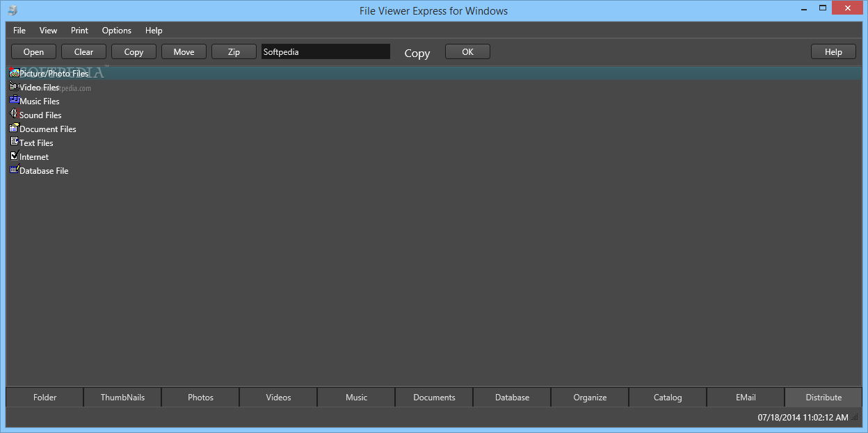Screen dimensions: 868x433
Task: Open the Options menu
Action: [x=117, y=30]
